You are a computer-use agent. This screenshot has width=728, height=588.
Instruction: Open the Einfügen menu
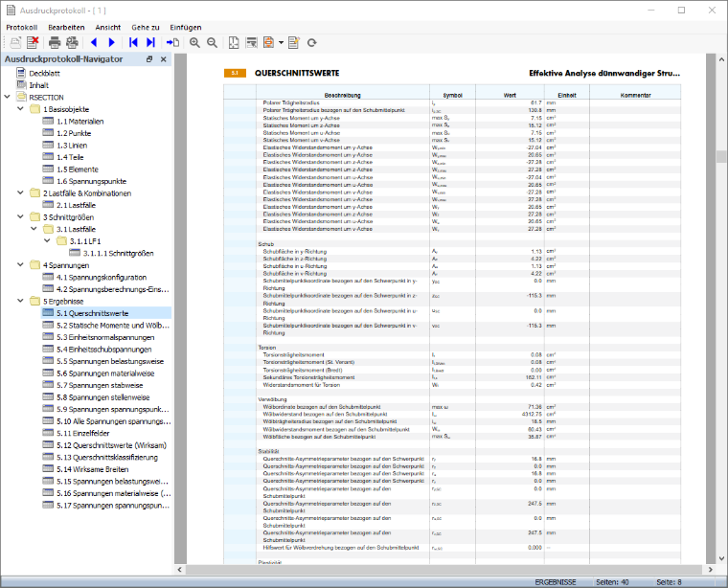(186, 28)
